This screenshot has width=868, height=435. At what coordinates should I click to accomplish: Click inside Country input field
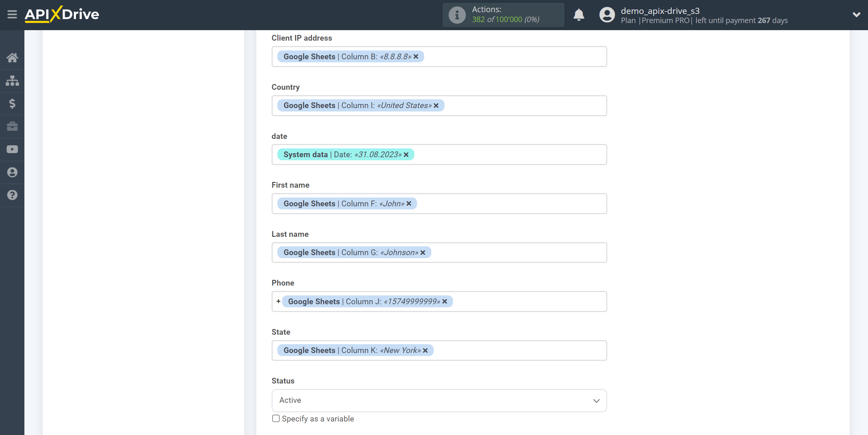point(439,106)
